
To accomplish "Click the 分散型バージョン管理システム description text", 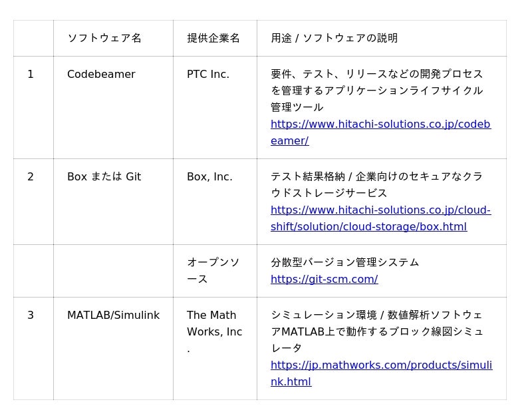I will pyautogui.click(x=344, y=263).
